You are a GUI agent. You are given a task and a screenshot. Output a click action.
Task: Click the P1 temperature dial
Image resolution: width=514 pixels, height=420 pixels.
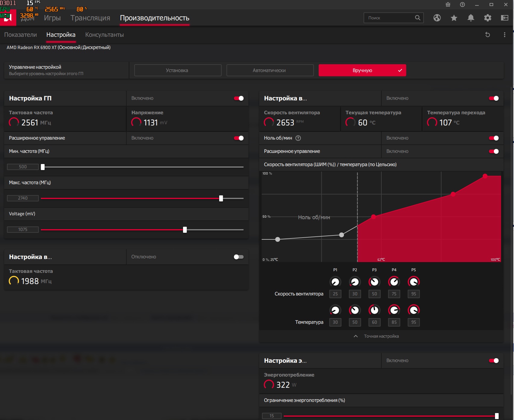click(x=335, y=310)
